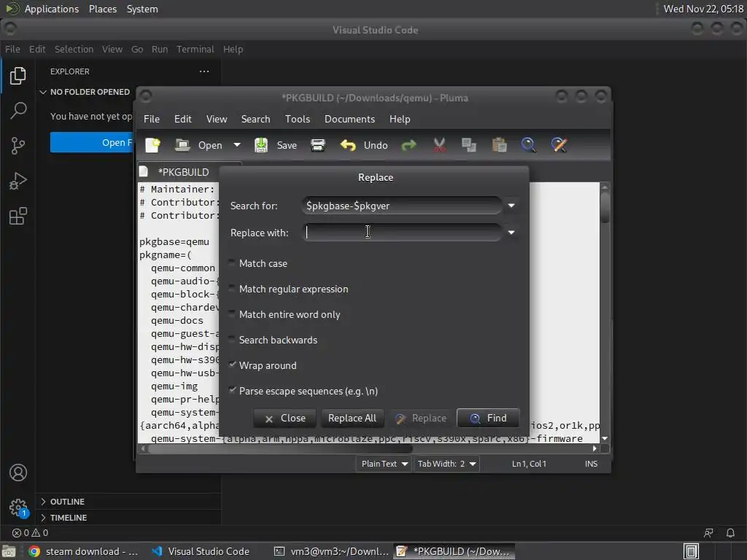Open Run and Debug view in VS Code
The image size is (747, 560).
tap(18, 181)
